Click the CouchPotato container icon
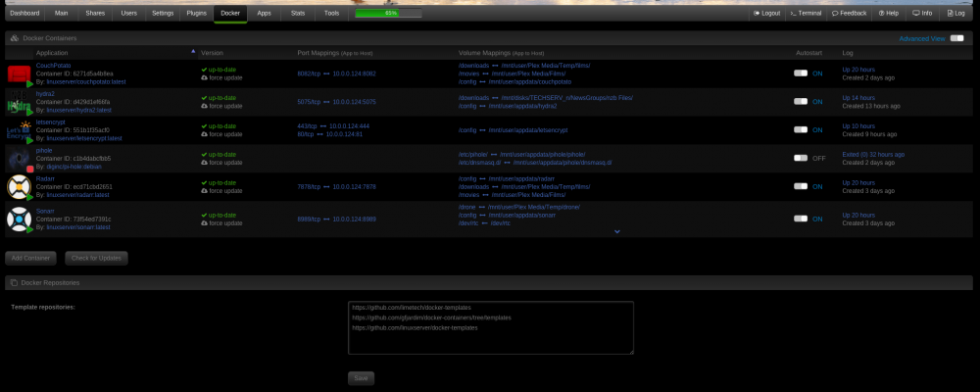Screen dimensions: 980x392 tap(19, 74)
